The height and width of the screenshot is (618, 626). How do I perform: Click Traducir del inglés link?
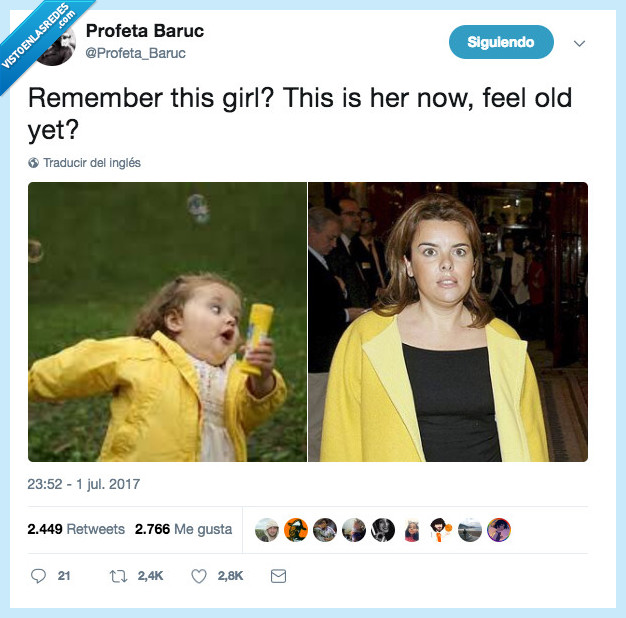point(92,163)
